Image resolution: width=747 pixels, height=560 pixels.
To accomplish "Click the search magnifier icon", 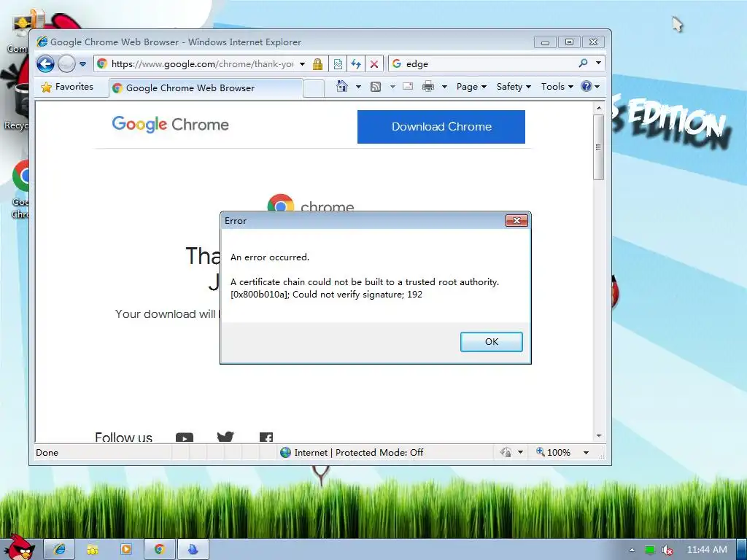I will click(x=583, y=63).
